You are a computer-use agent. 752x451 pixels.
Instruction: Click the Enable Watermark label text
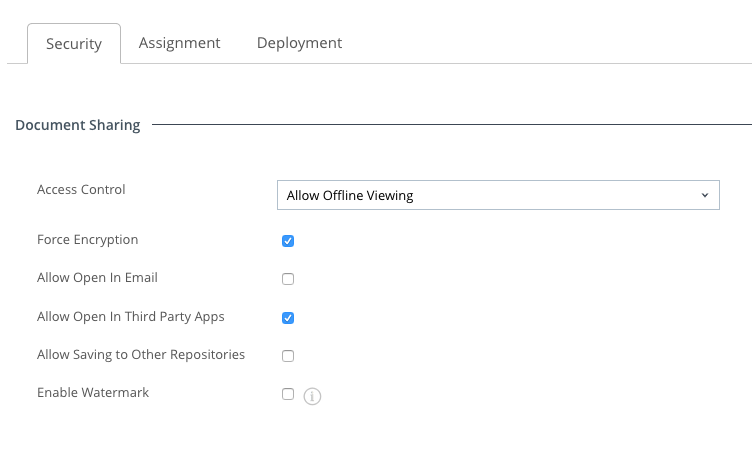[92, 393]
